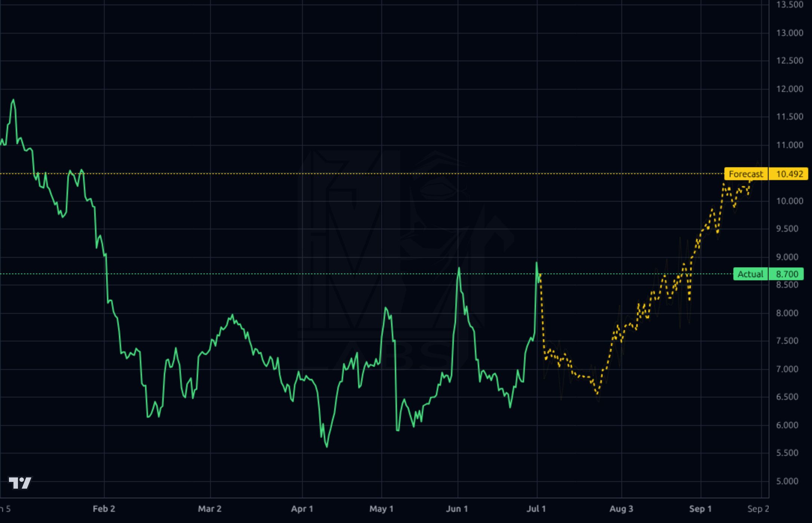Click the 8.500 price axis label
The width and height of the screenshot is (812, 523).
click(x=787, y=285)
